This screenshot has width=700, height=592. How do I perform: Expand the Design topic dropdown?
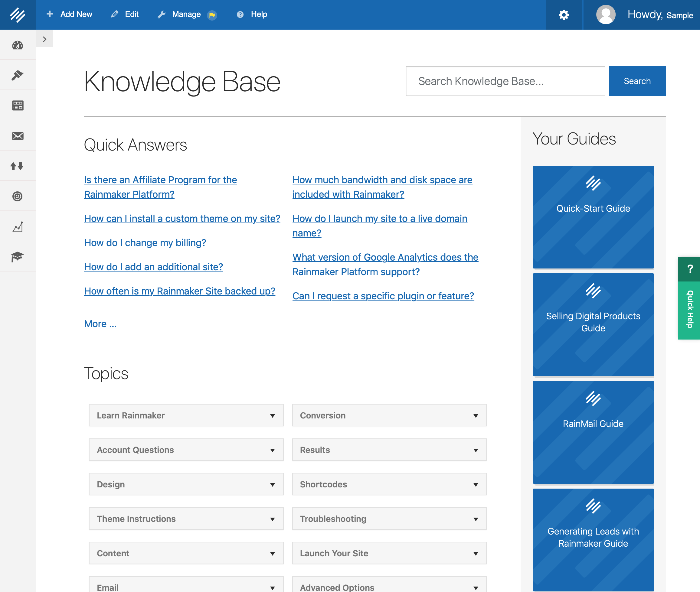click(186, 484)
